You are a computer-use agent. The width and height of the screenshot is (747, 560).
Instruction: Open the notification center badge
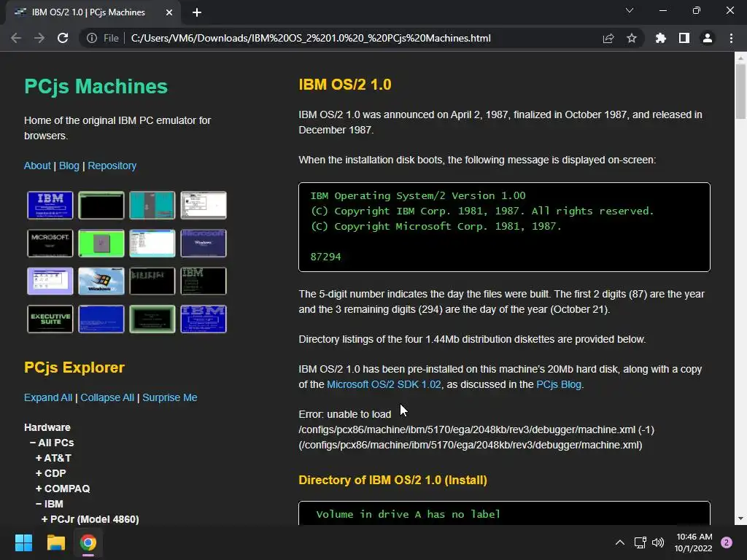tap(726, 542)
